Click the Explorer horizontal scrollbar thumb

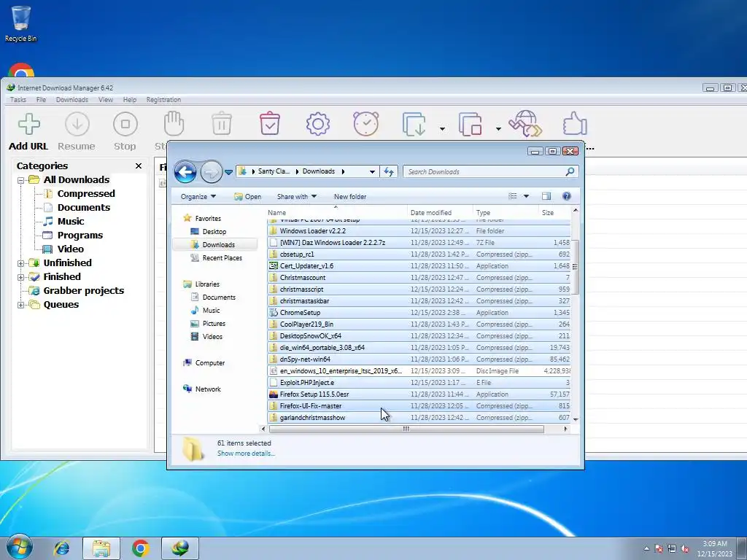click(x=406, y=429)
